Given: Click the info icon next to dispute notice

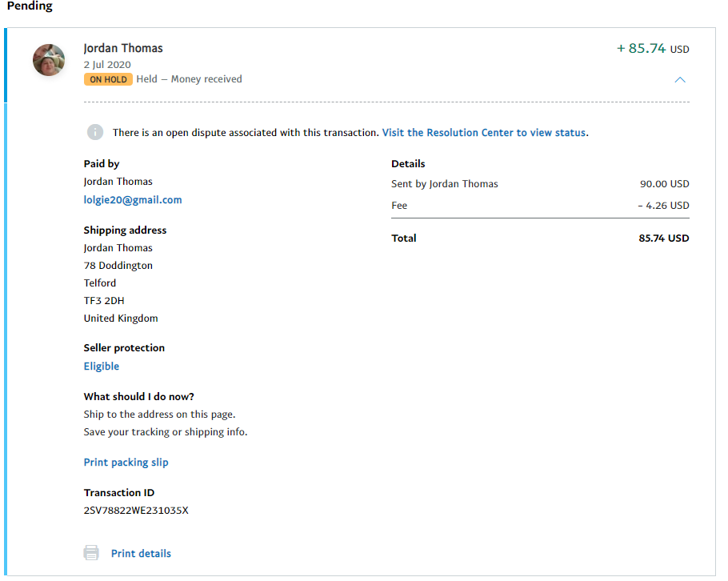Looking at the screenshot, I should click(95, 132).
